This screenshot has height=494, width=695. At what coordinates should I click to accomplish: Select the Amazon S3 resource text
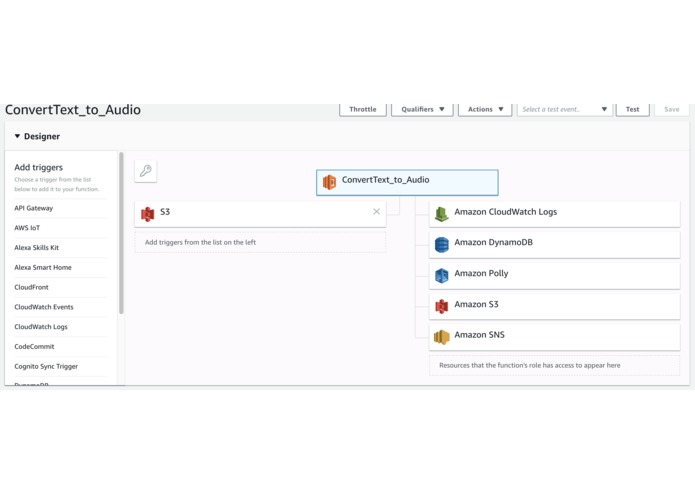tap(476, 304)
